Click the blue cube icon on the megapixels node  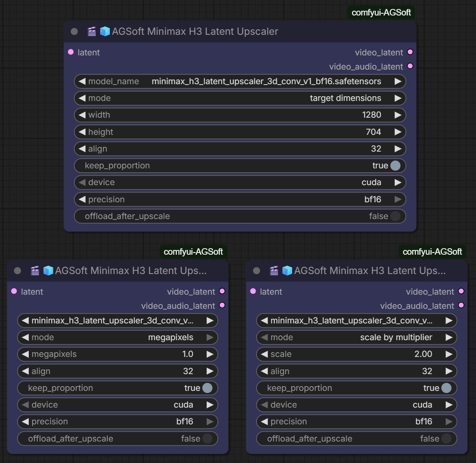48,271
